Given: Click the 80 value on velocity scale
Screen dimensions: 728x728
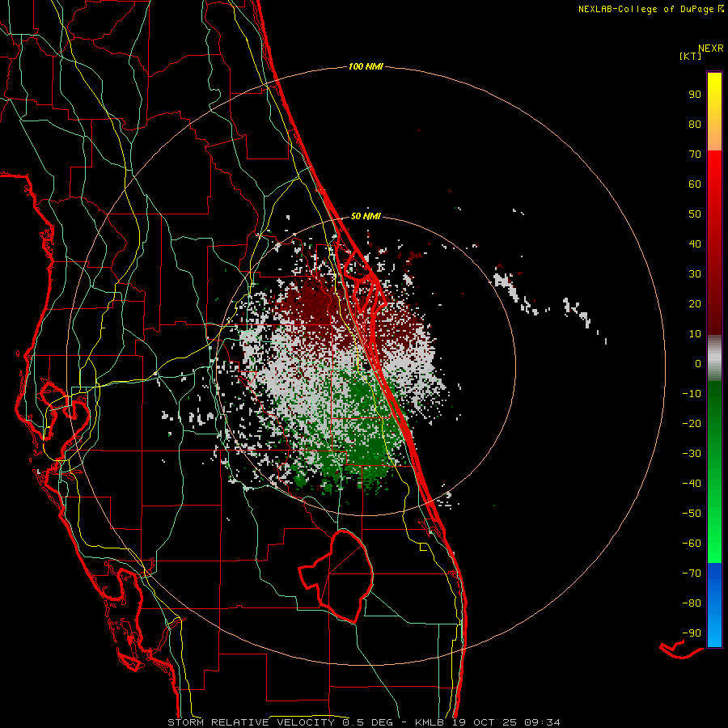Looking at the screenshot, I should [x=695, y=124].
